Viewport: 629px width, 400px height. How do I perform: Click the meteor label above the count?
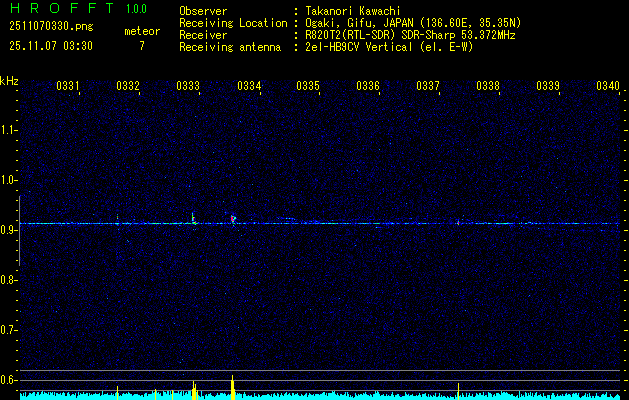142,31
